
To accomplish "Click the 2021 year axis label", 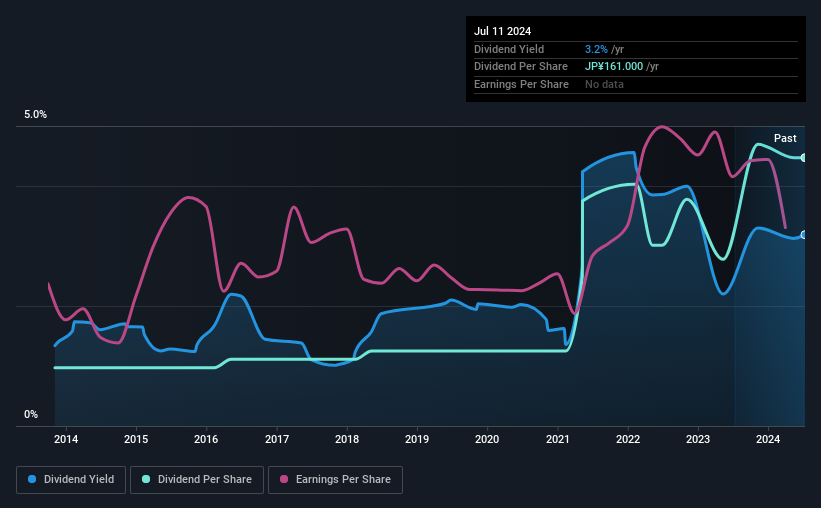I will 557,439.
